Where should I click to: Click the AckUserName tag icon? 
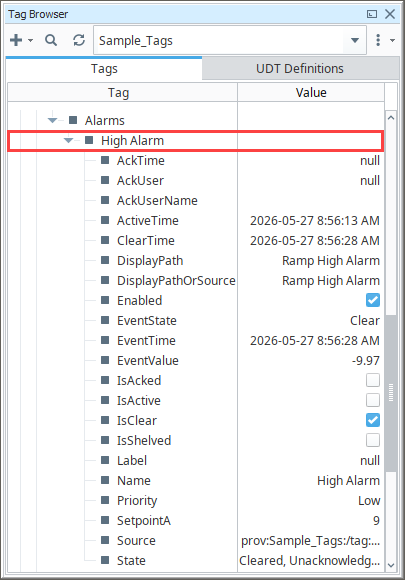tap(105, 200)
